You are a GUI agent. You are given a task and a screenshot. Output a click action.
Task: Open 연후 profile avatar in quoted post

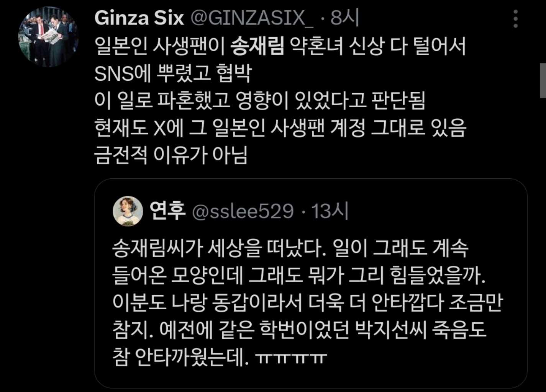[x=128, y=211]
